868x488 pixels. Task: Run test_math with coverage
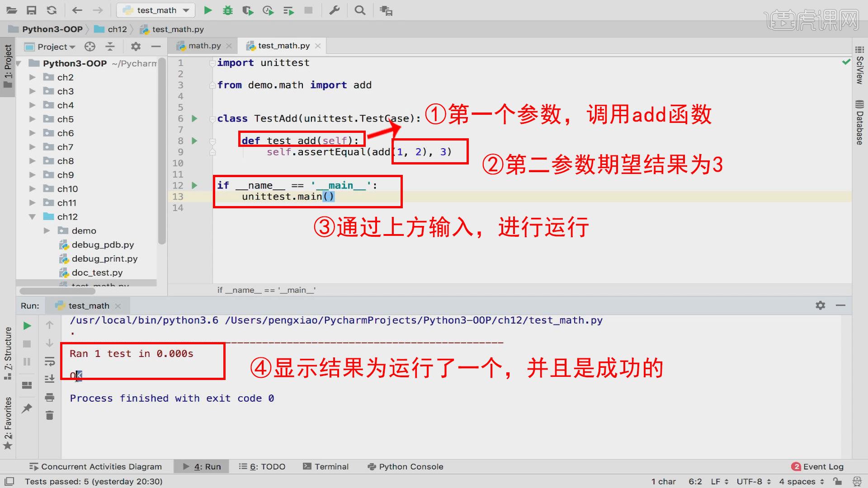[x=247, y=10]
